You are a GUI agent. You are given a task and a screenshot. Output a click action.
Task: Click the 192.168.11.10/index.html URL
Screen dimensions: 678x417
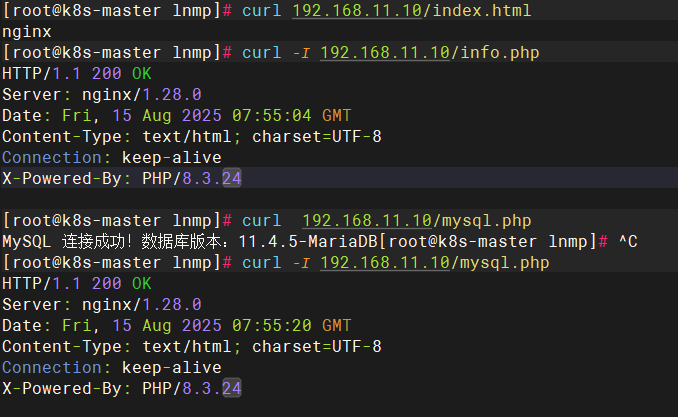tap(412, 10)
